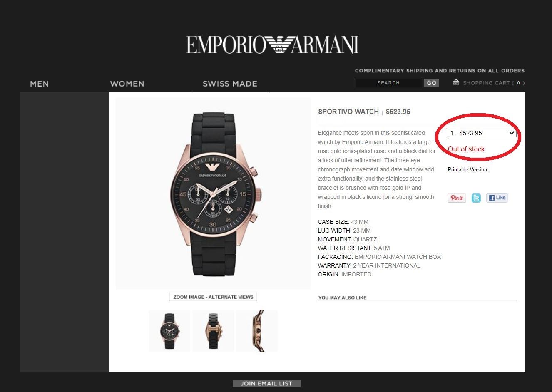Image resolution: width=552 pixels, height=392 pixels.
Task: Share via the Twitter bird icon
Action: 476,198
